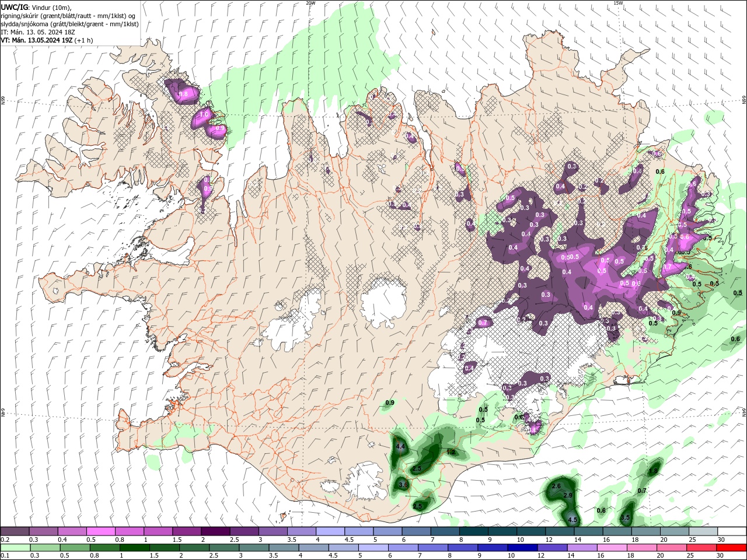The image size is (747, 560).
Task: Select the 25 swatch on the red rain scale
Action: click(701, 548)
